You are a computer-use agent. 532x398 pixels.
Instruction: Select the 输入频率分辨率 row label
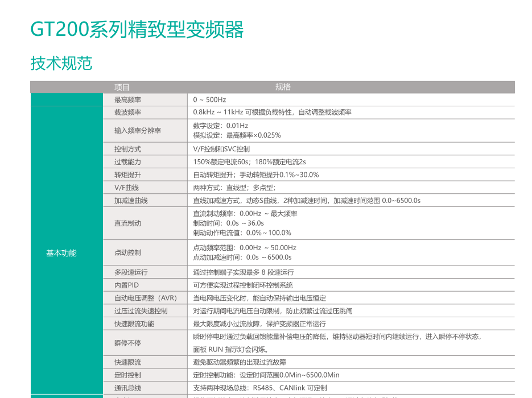click(137, 130)
